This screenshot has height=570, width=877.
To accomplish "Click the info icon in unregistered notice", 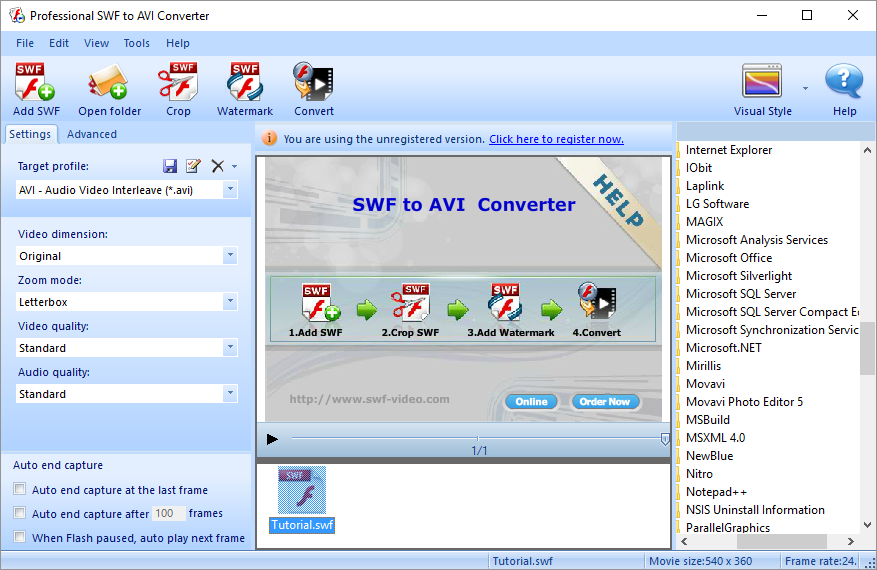I will 269,138.
